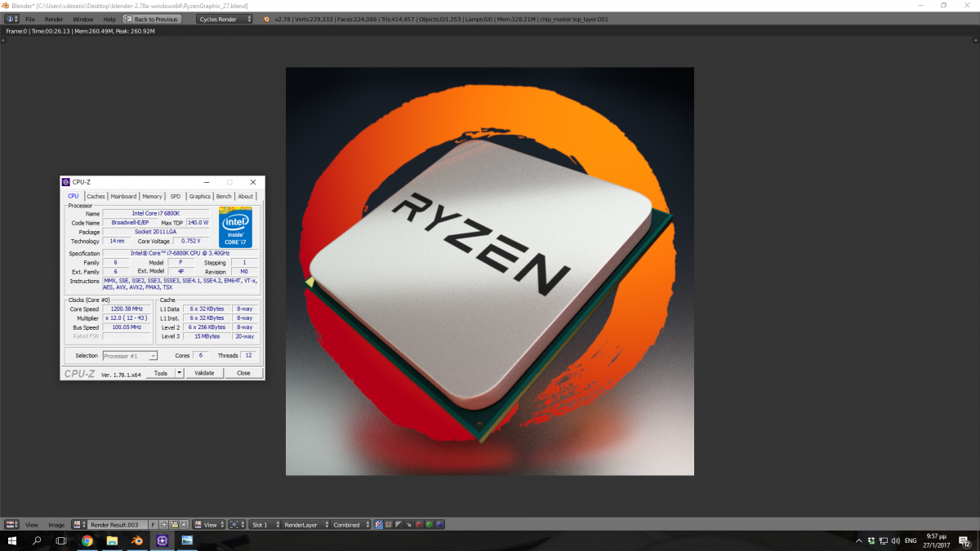
Task: Switch to the Bench tab in CPU-Z
Action: point(224,196)
